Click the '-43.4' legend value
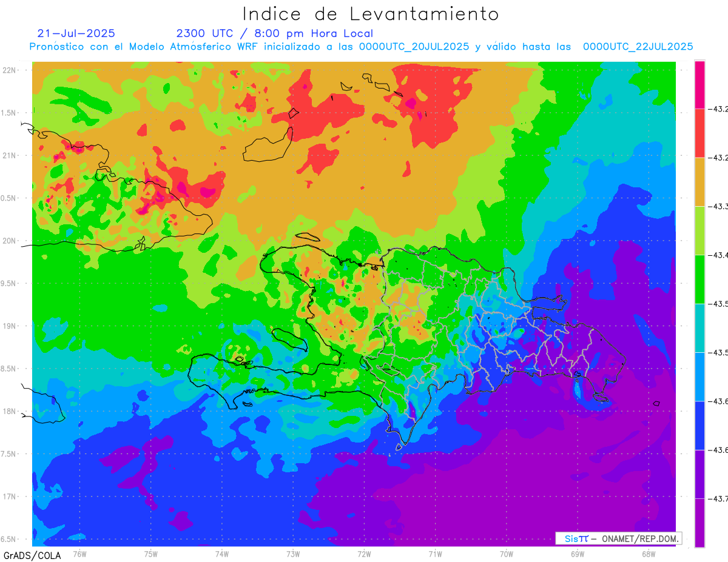Screen dimensions: 728x562 coord(718,255)
